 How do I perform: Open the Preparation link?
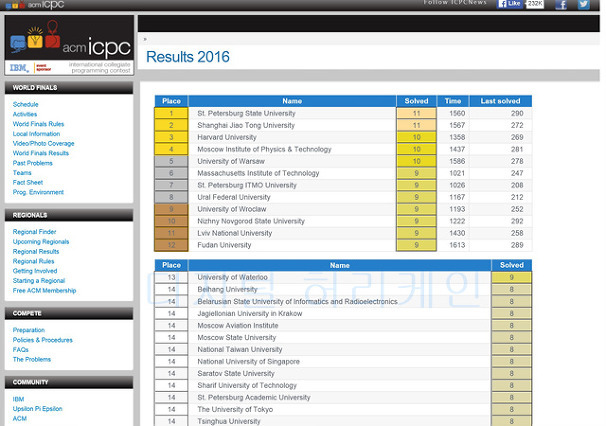tap(29, 330)
